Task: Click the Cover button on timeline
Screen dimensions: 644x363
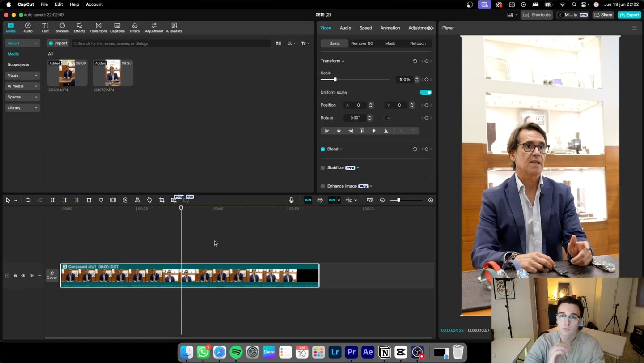Action: [52, 275]
